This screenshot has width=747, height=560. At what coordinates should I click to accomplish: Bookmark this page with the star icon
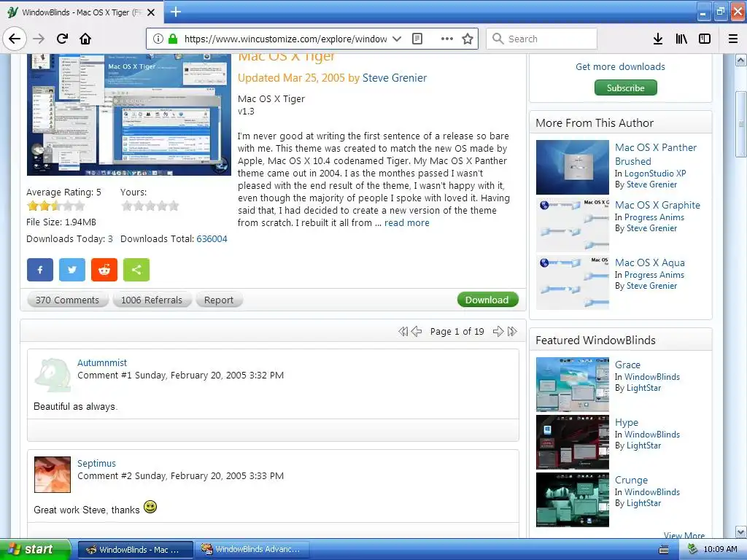pyautogui.click(x=468, y=39)
